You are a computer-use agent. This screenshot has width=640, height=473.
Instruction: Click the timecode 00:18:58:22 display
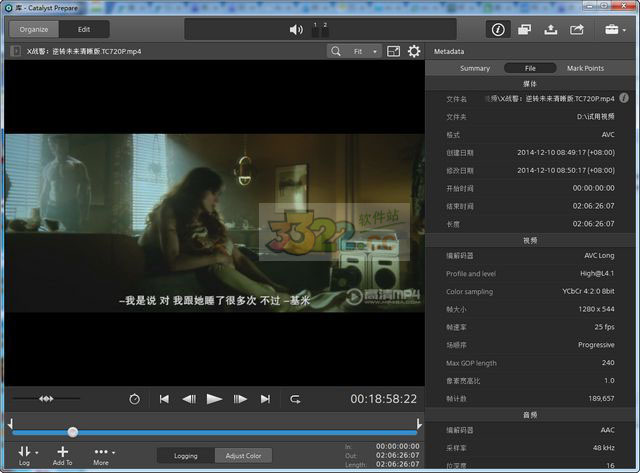click(x=384, y=399)
